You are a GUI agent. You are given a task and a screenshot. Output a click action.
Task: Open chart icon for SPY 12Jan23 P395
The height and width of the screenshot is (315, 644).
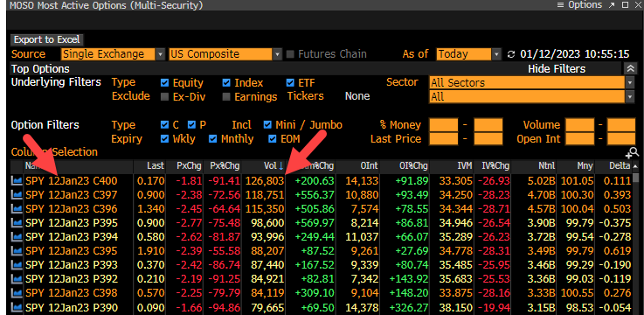click(x=17, y=223)
